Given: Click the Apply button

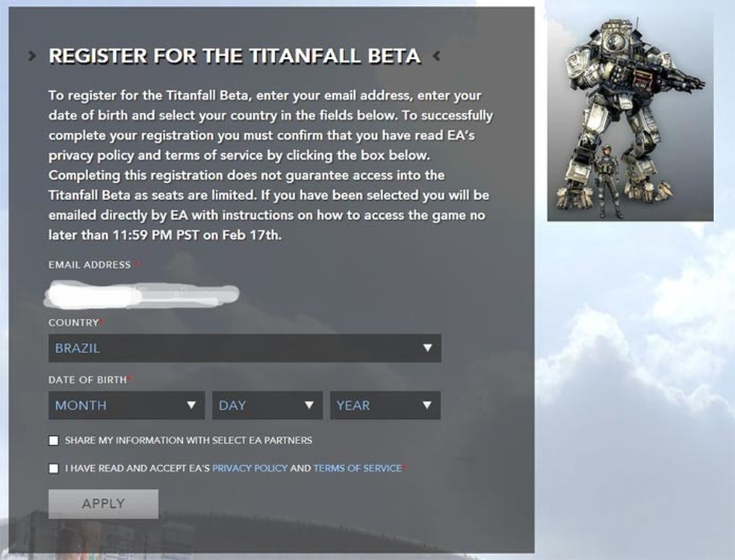Looking at the screenshot, I should pos(103,504).
